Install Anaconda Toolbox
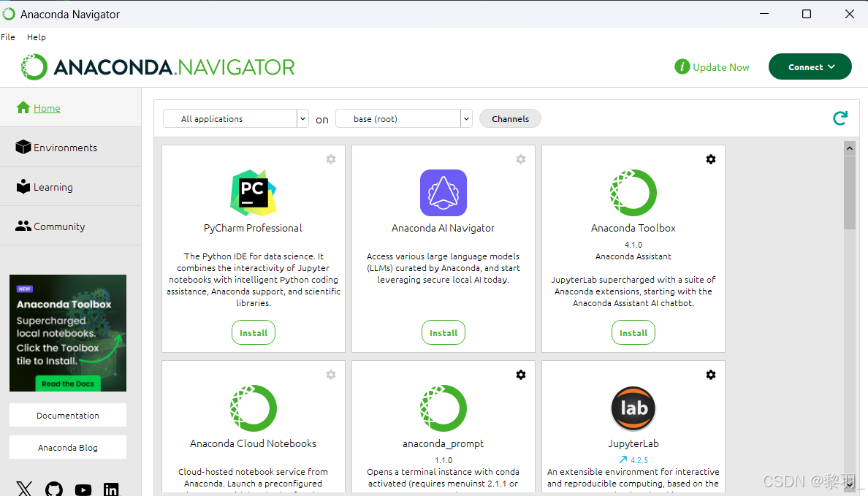Image resolution: width=868 pixels, height=496 pixels. pos(633,332)
